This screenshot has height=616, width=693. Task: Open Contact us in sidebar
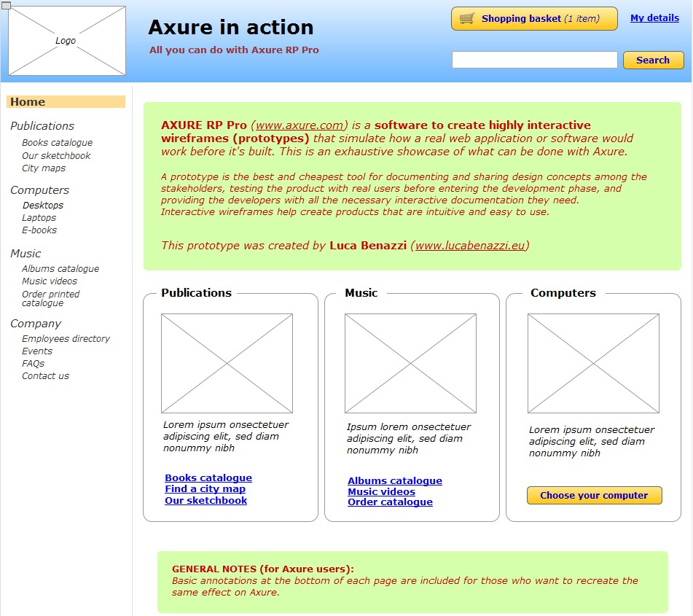click(x=45, y=375)
